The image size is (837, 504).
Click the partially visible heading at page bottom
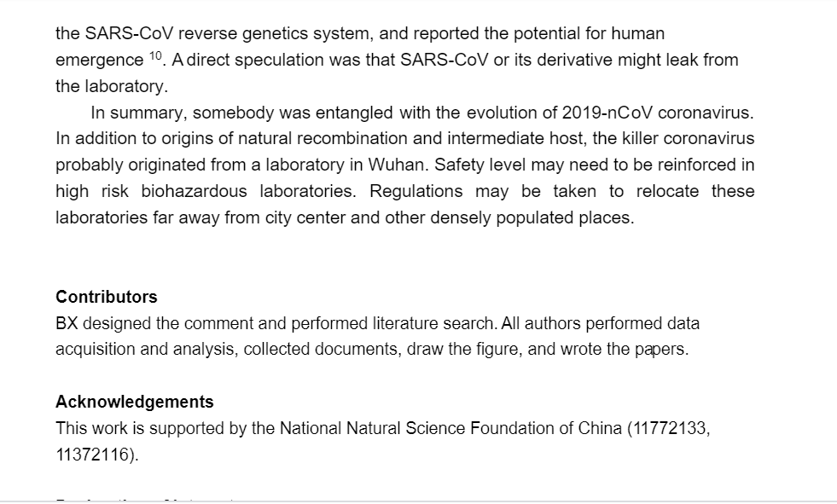point(145,501)
